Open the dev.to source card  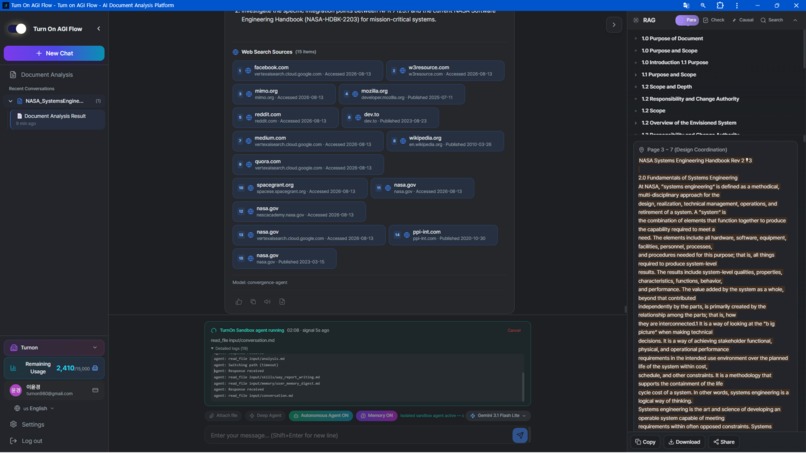tap(390, 118)
